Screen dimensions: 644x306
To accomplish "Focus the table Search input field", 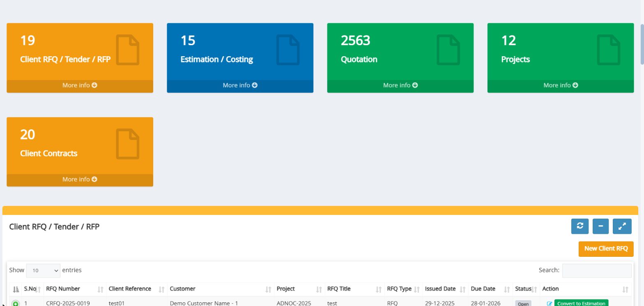I will click(597, 270).
